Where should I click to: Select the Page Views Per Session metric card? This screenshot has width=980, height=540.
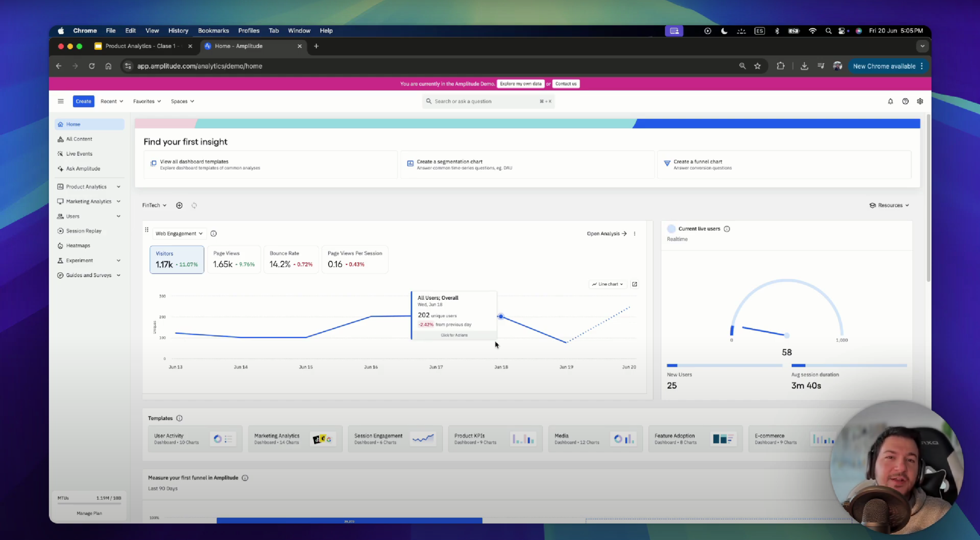coord(355,259)
